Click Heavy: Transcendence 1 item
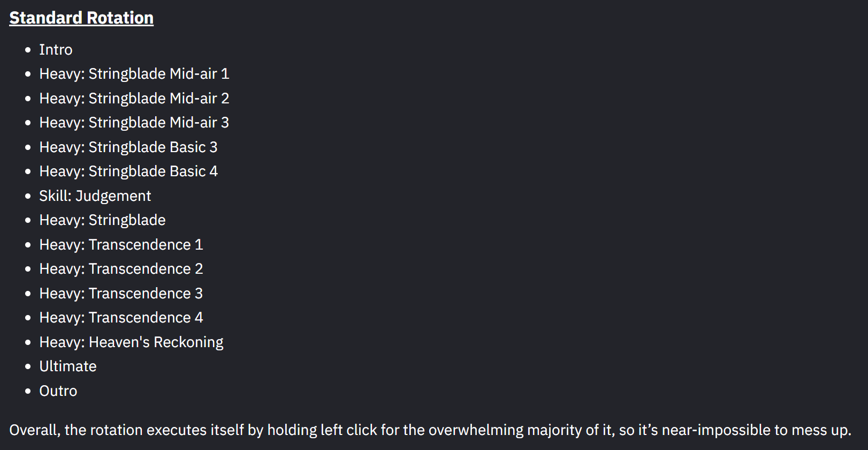 pyautogui.click(x=121, y=244)
